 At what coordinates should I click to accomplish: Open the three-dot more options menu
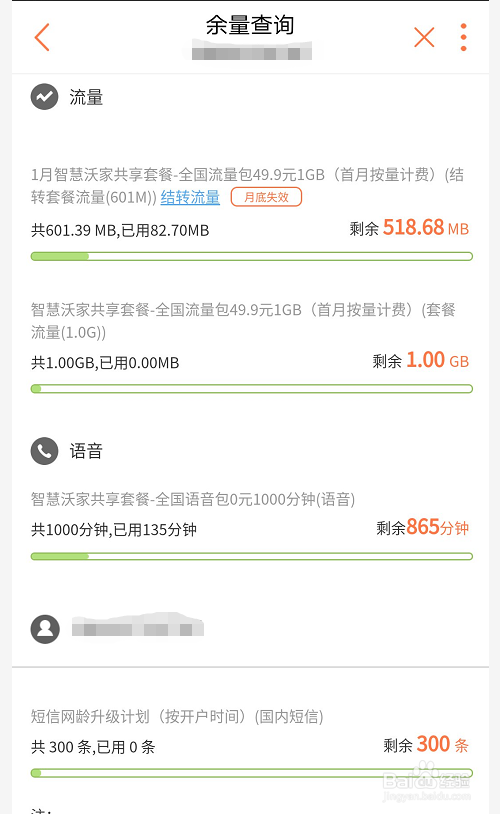464,37
